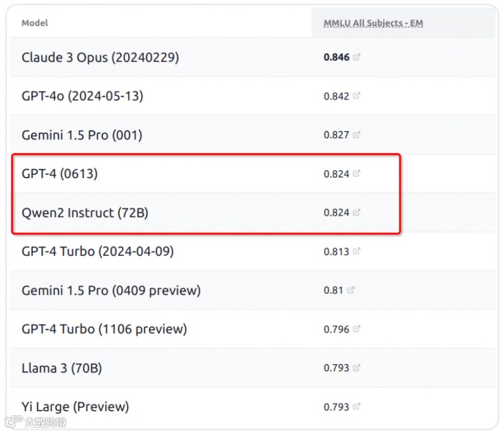Viewport: 504px width, 432px height.
Task: Open external link icon beside Gemini 1.5 Pro (0409 preview) score
Action: pyautogui.click(x=351, y=290)
